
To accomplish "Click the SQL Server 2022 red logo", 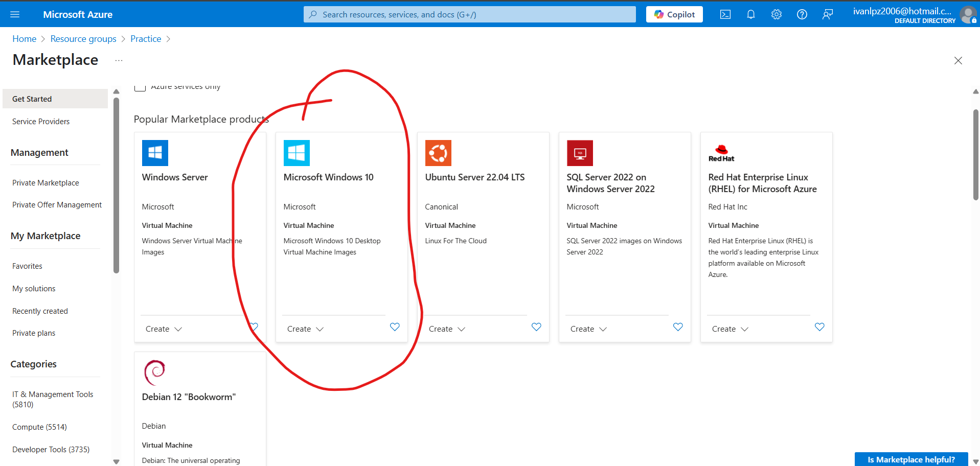I will click(580, 153).
